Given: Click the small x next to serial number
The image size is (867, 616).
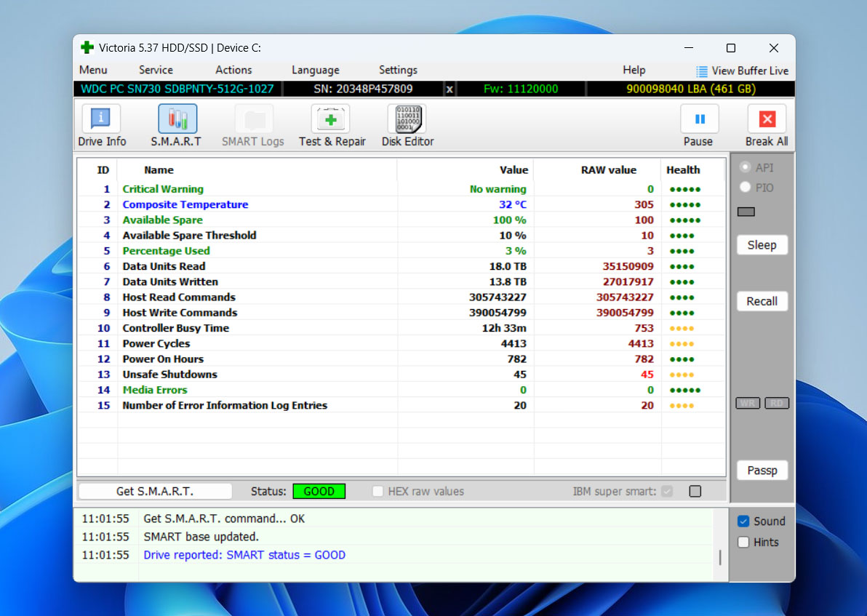Looking at the screenshot, I should coord(450,89).
